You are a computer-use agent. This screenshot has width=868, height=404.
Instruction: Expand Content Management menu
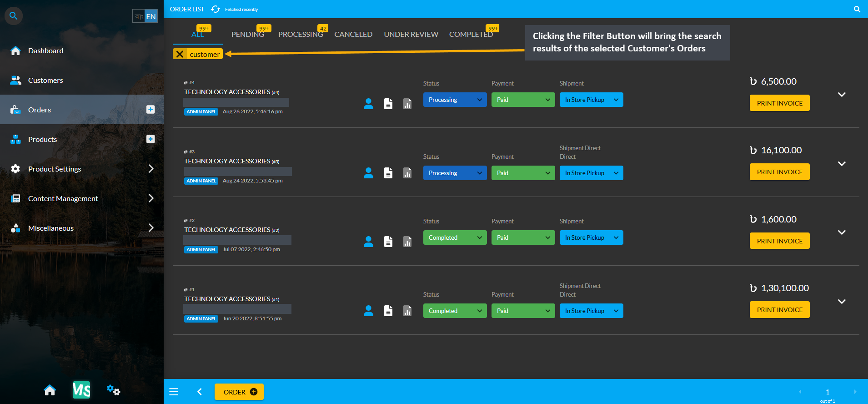pos(82,198)
